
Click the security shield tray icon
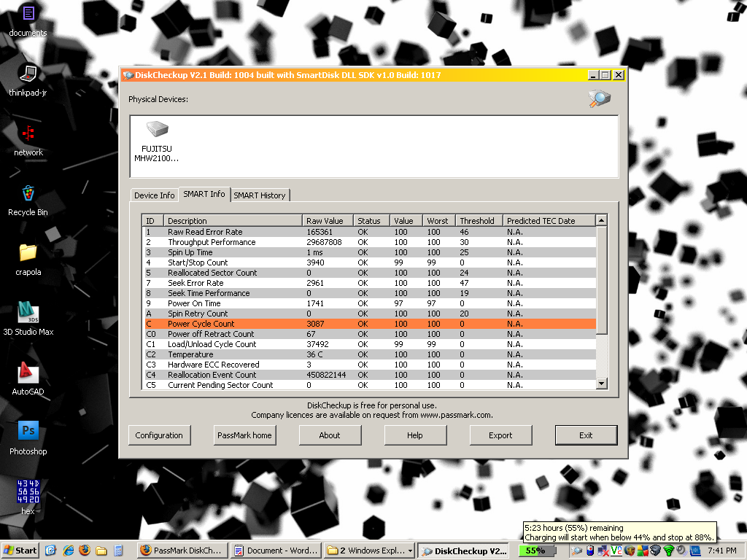[630, 551]
